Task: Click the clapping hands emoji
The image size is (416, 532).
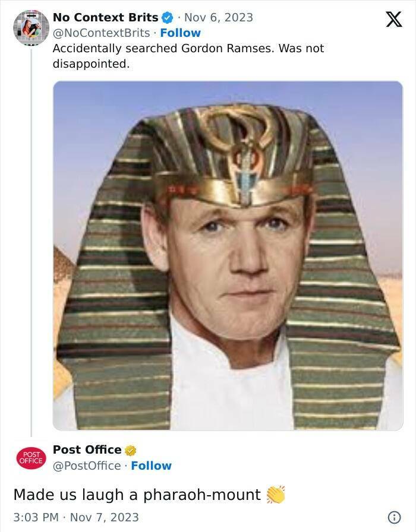Action: coord(276,495)
